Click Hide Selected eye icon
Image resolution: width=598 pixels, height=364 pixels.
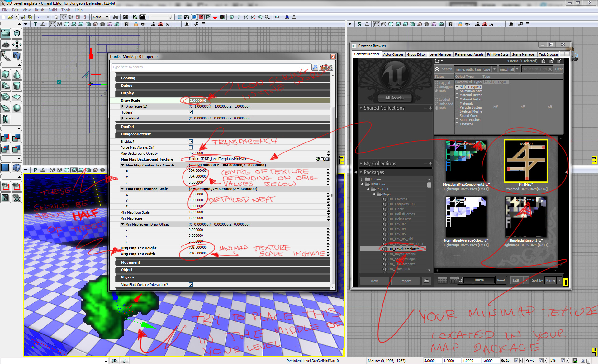point(17,186)
